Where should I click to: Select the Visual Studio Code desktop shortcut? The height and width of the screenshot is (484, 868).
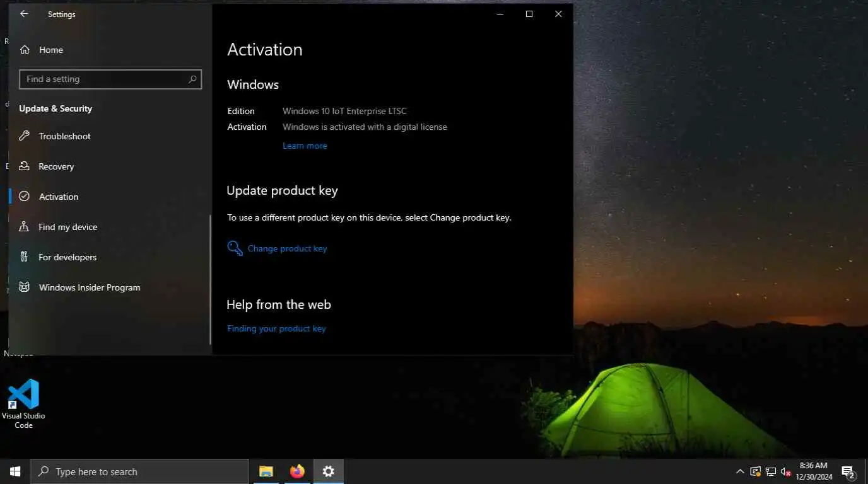click(x=23, y=403)
